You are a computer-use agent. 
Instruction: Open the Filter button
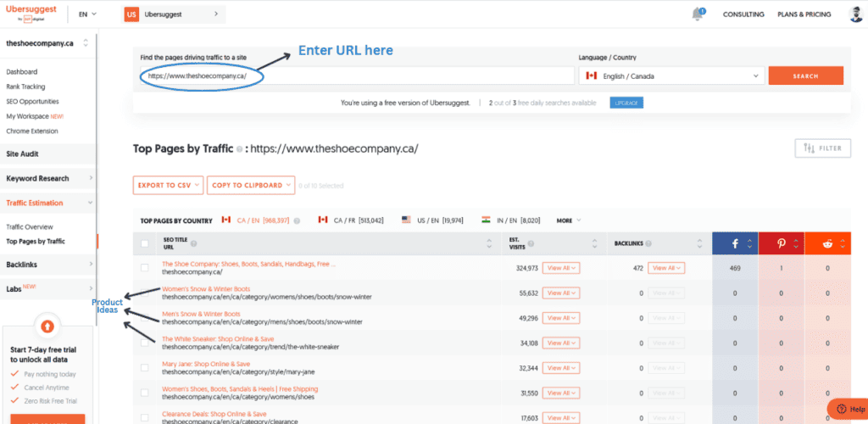(x=822, y=148)
